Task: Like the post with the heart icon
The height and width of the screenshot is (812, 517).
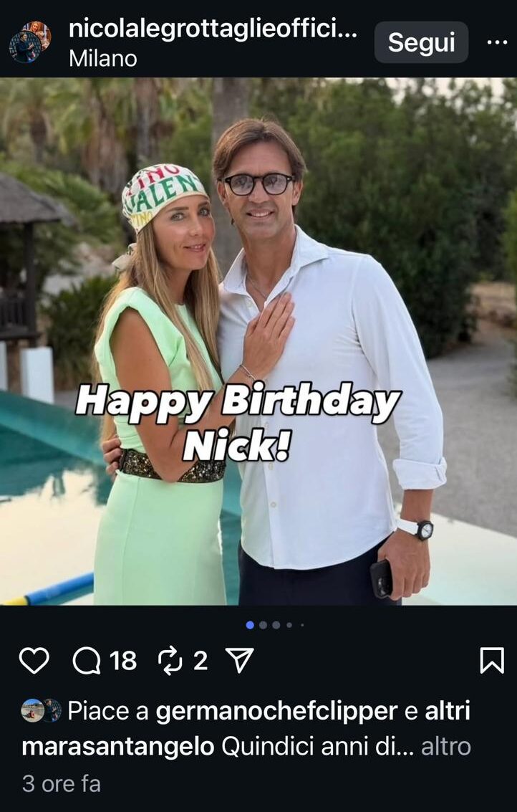Action: pyautogui.click(x=34, y=660)
